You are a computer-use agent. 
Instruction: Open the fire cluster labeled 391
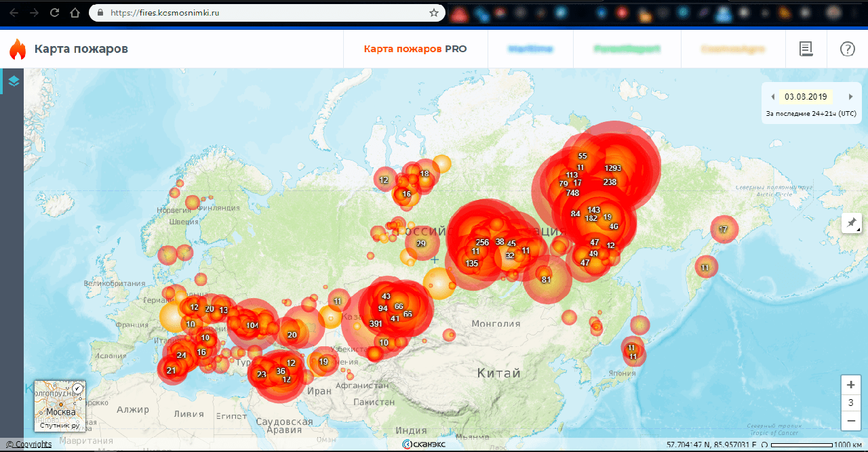[x=376, y=323]
